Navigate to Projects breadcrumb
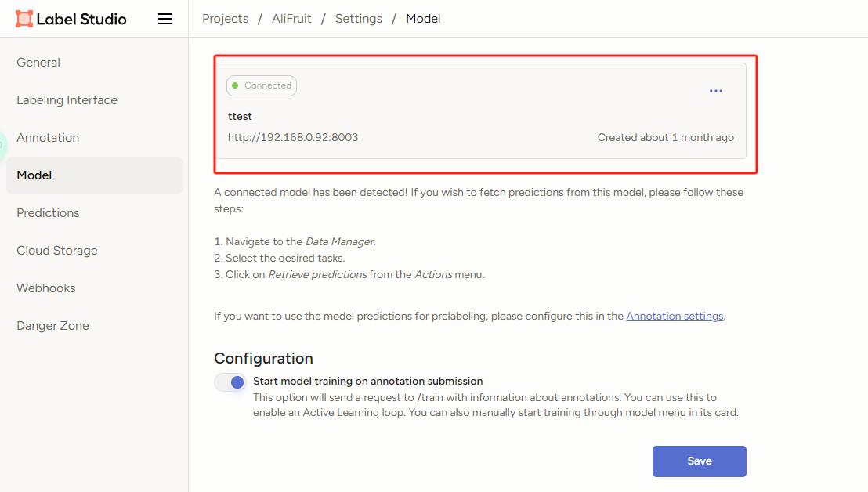868x492 pixels. tap(226, 19)
